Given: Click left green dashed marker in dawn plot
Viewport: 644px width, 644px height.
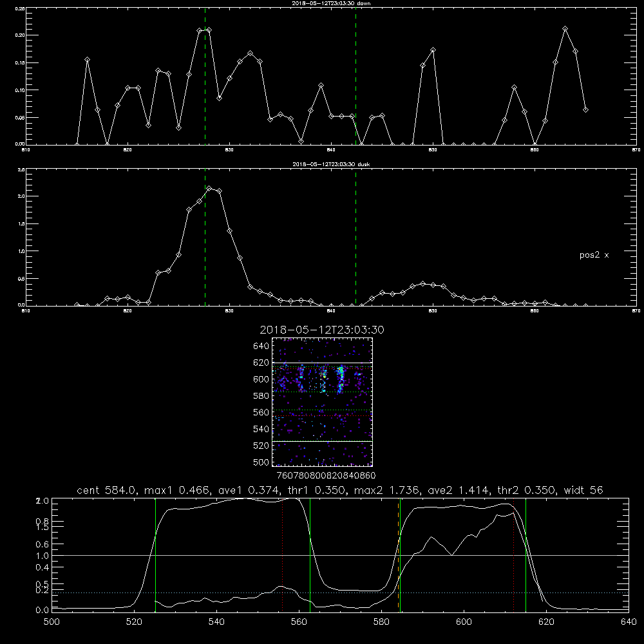Looking at the screenshot, I should [205, 77].
